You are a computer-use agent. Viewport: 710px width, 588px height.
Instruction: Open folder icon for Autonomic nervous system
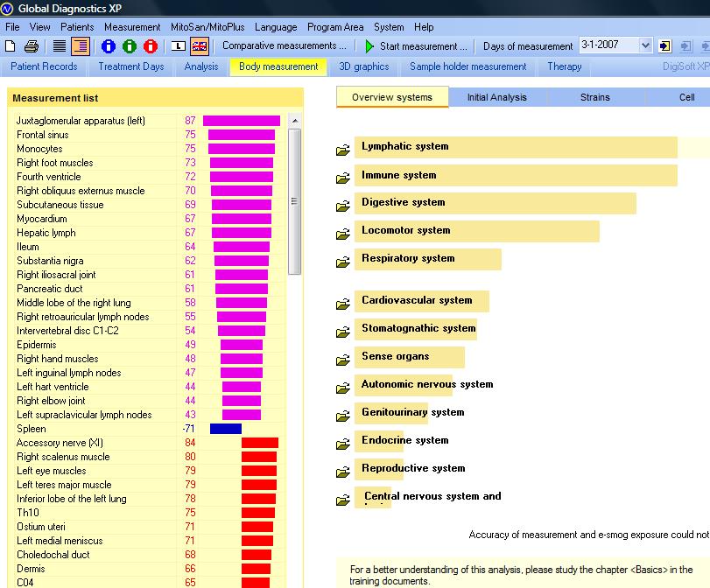[343, 388]
